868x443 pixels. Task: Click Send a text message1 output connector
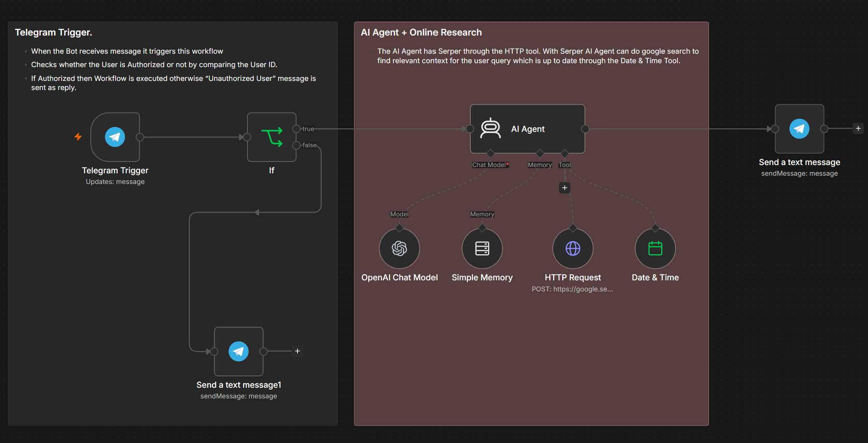pyautogui.click(x=264, y=351)
